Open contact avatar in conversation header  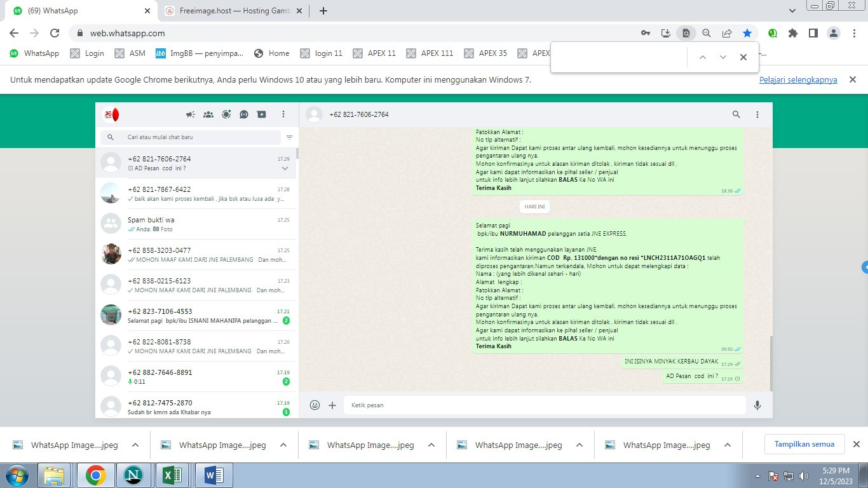click(314, 114)
